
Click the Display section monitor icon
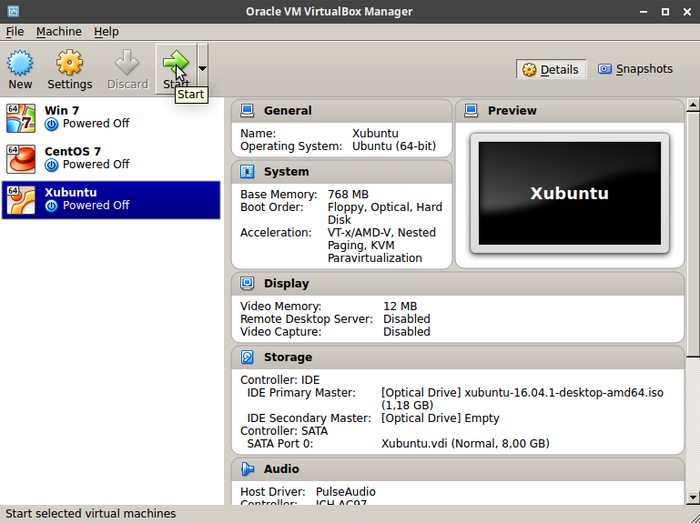(247, 283)
